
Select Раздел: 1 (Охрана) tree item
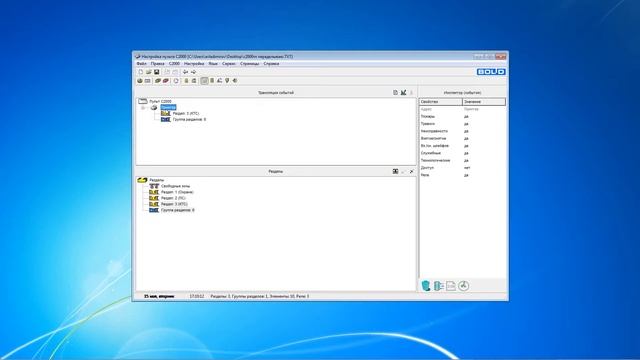pos(177,192)
